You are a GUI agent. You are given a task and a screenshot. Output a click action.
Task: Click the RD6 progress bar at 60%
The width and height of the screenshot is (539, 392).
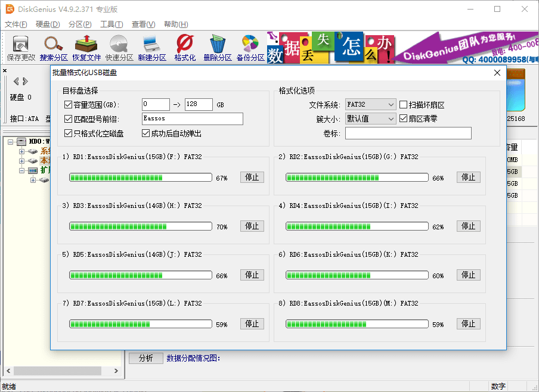pyautogui.click(x=357, y=275)
